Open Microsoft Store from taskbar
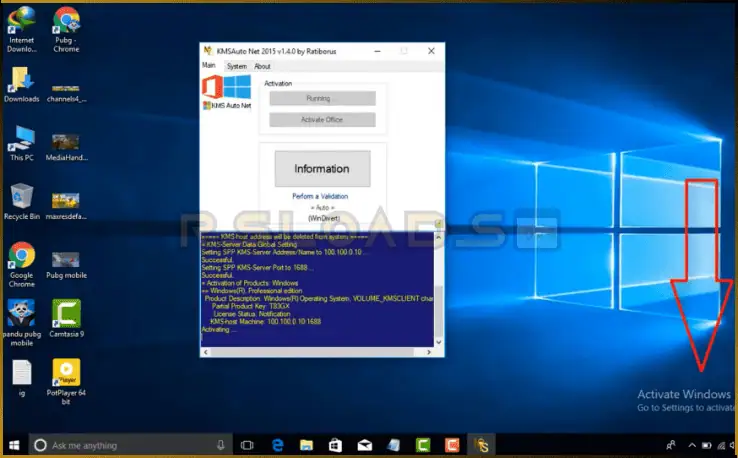The image size is (738, 458). 335,445
